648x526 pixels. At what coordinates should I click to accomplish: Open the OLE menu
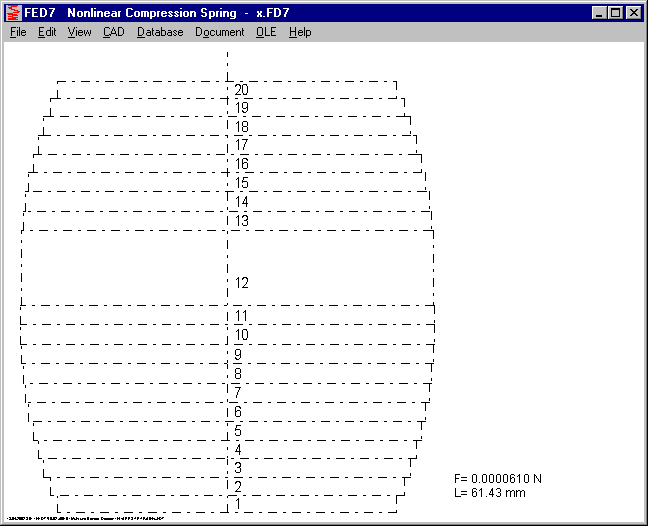266,32
